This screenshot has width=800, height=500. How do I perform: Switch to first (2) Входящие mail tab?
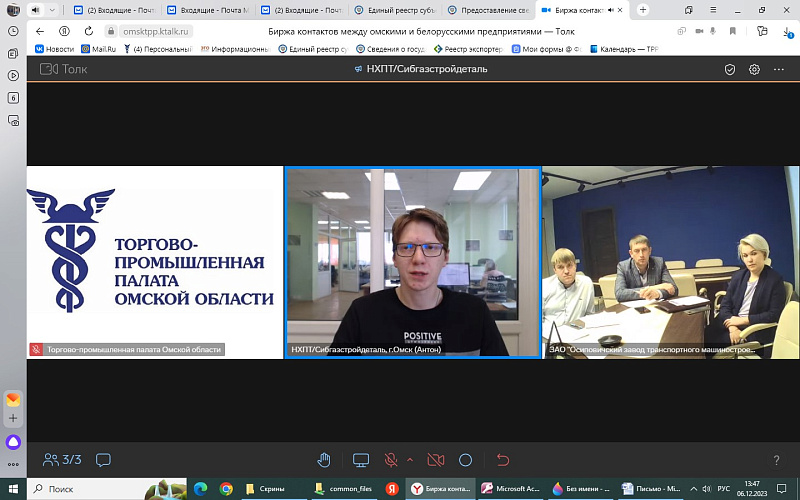click(x=115, y=10)
